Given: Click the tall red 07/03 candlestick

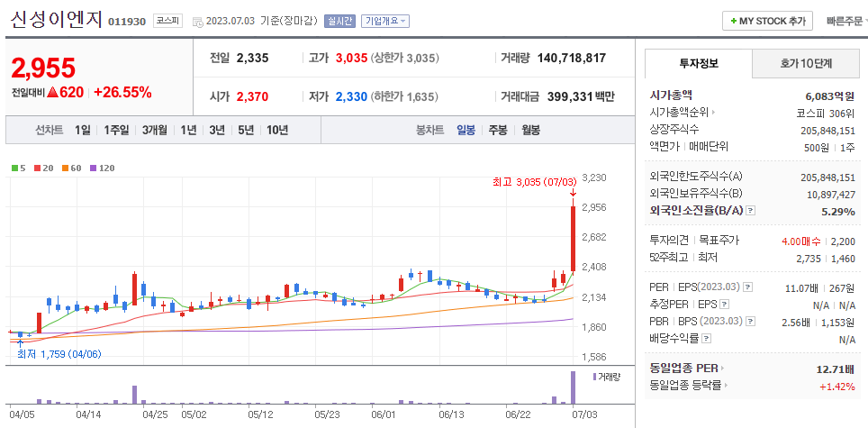Looking at the screenshot, I should click(573, 238).
